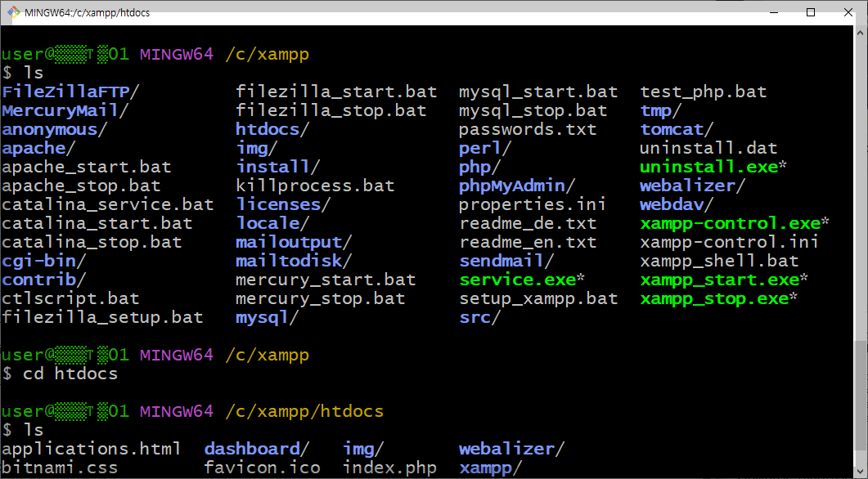Click killprocess.bat file name
The image size is (868, 479).
pyautogui.click(x=315, y=186)
